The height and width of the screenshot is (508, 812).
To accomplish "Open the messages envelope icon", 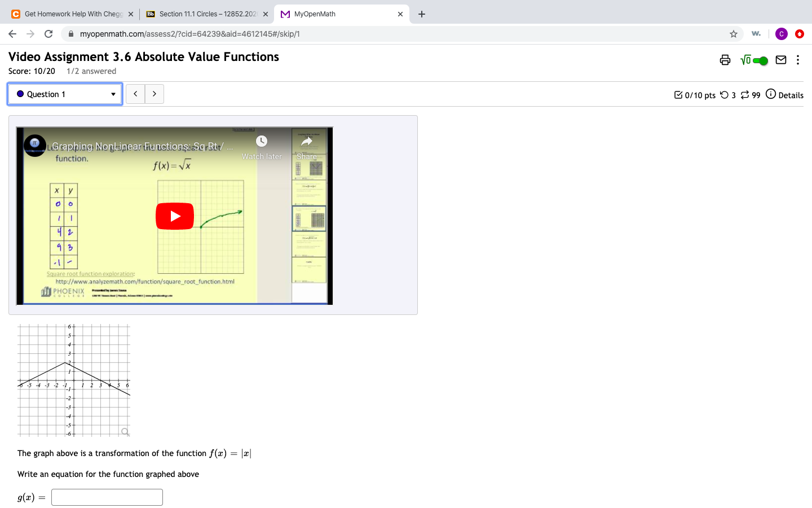I will [x=781, y=60].
